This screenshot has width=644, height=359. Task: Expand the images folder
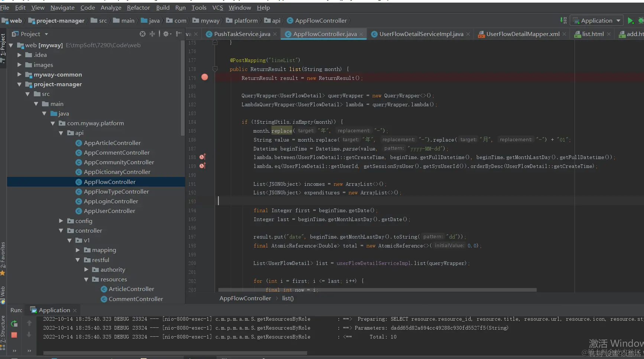[19, 65]
